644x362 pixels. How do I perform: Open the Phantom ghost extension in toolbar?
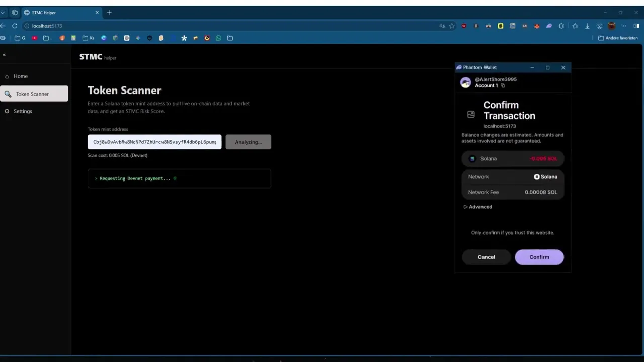point(549,26)
